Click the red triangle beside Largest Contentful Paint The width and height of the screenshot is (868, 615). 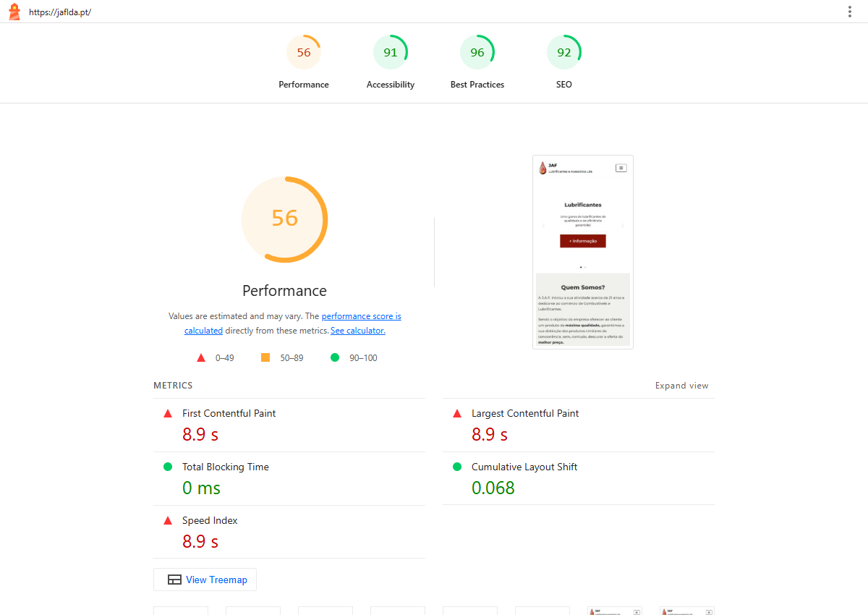(457, 413)
